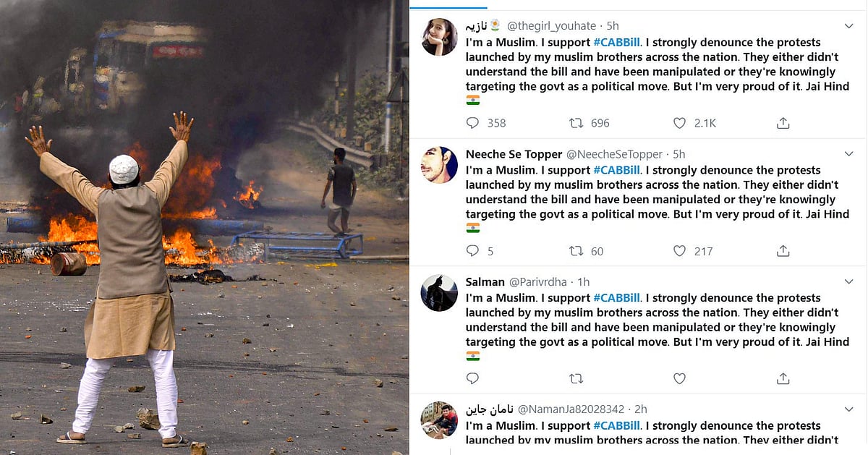
Task: Reply to Neeche Se Topper's tweet
Action: tap(473, 251)
